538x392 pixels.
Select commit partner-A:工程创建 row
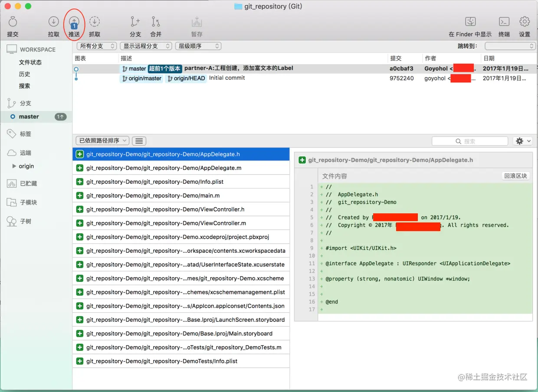pyautogui.click(x=305, y=69)
